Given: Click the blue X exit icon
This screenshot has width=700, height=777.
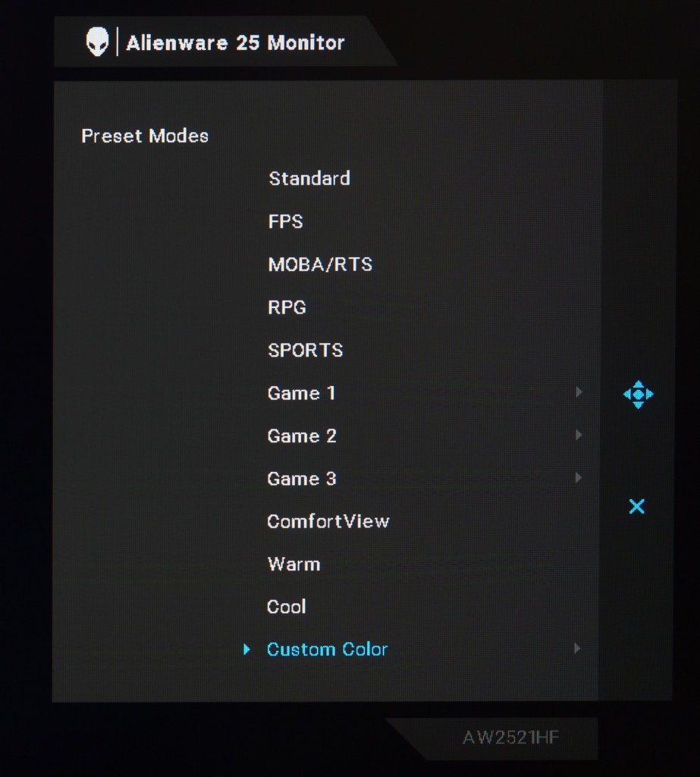Looking at the screenshot, I should coord(637,507).
